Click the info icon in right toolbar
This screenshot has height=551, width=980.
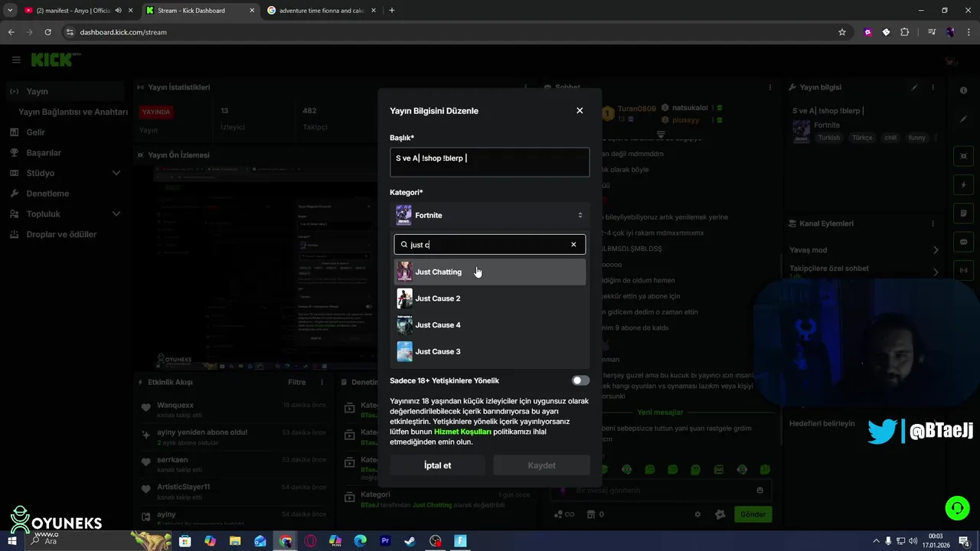pyautogui.click(x=963, y=90)
